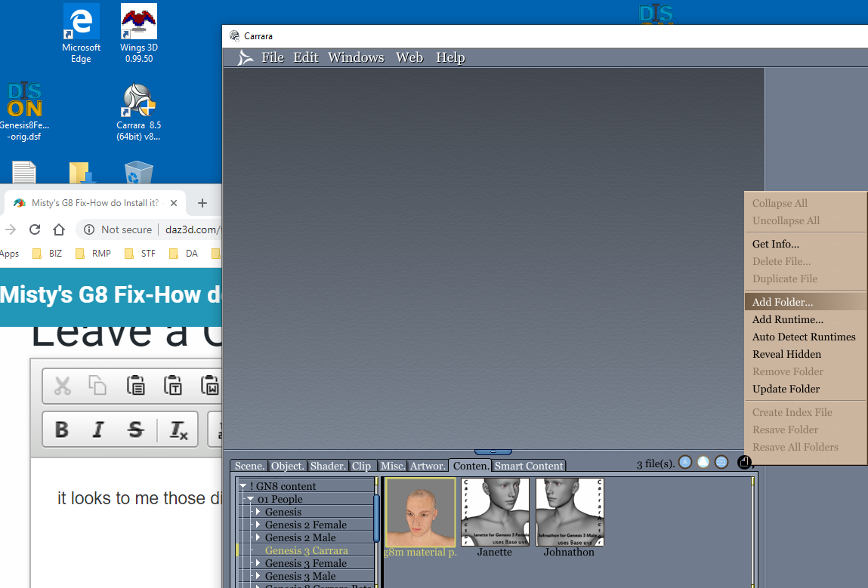Click the Carrara logo in the menu bar
The height and width of the screenshot is (588, 868).
click(246, 57)
